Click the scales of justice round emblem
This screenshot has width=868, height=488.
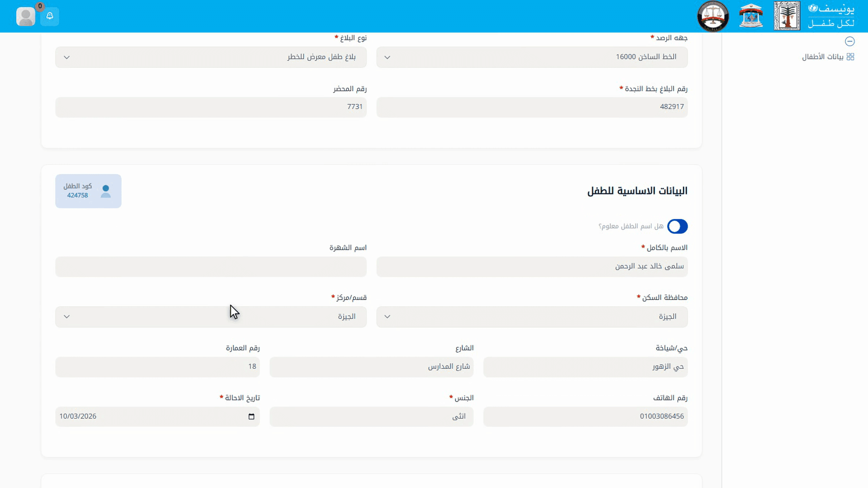[x=713, y=16]
